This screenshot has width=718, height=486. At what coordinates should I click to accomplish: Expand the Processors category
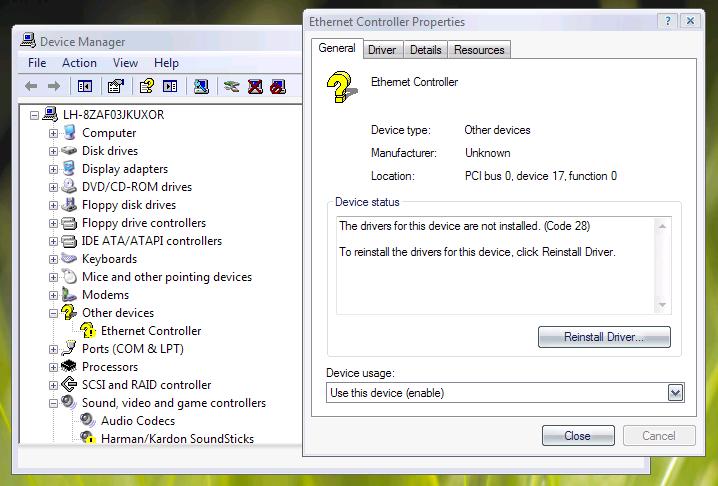click(x=54, y=367)
